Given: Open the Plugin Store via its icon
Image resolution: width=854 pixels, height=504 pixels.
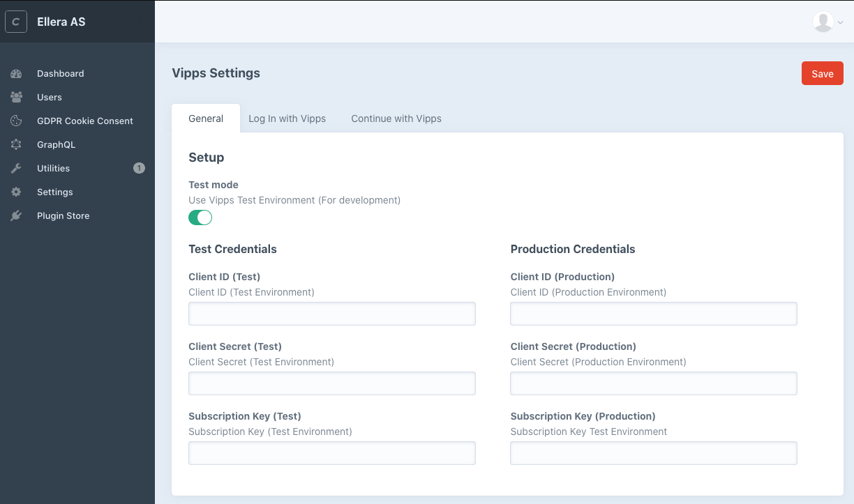Looking at the screenshot, I should (16, 215).
